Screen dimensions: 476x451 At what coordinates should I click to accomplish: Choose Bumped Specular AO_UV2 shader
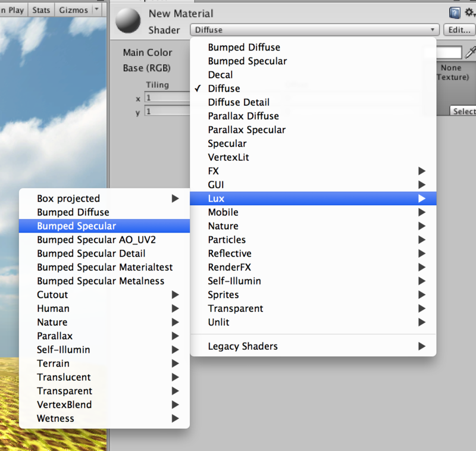point(104,240)
